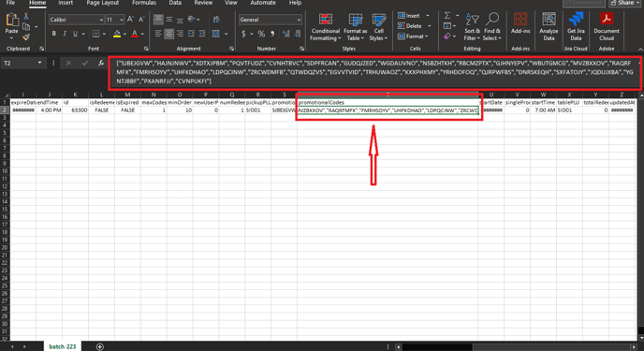Click Format cells button
Screen dimensions: 644x351
413,37
